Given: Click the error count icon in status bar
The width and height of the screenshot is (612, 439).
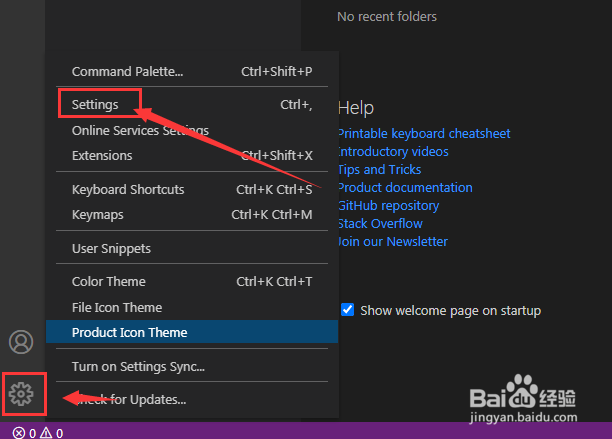Looking at the screenshot, I should pos(18,433).
